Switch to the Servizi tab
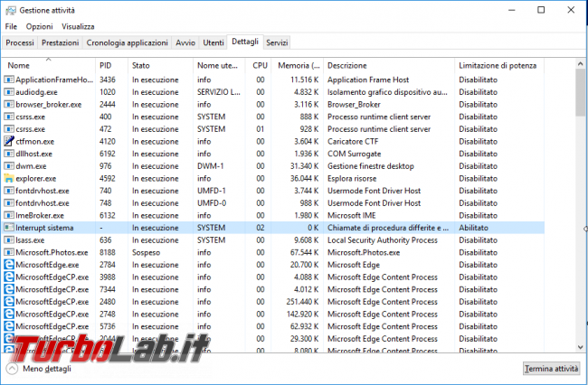588x385 pixels. click(277, 42)
